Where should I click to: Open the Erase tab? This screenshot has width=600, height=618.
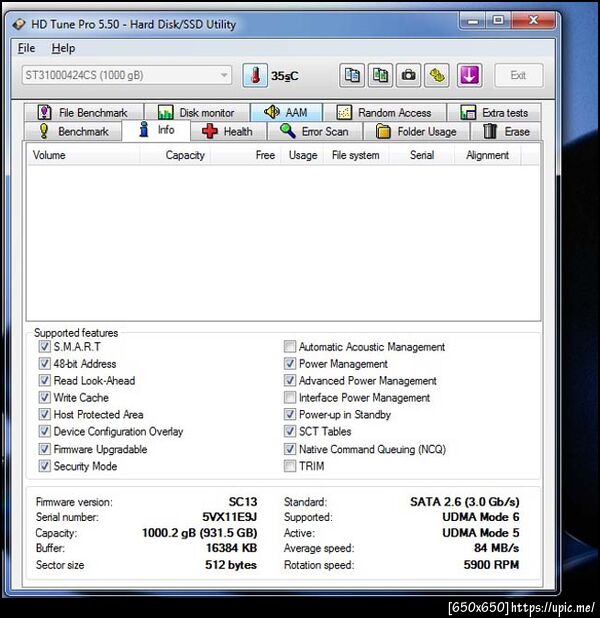click(x=506, y=131)
